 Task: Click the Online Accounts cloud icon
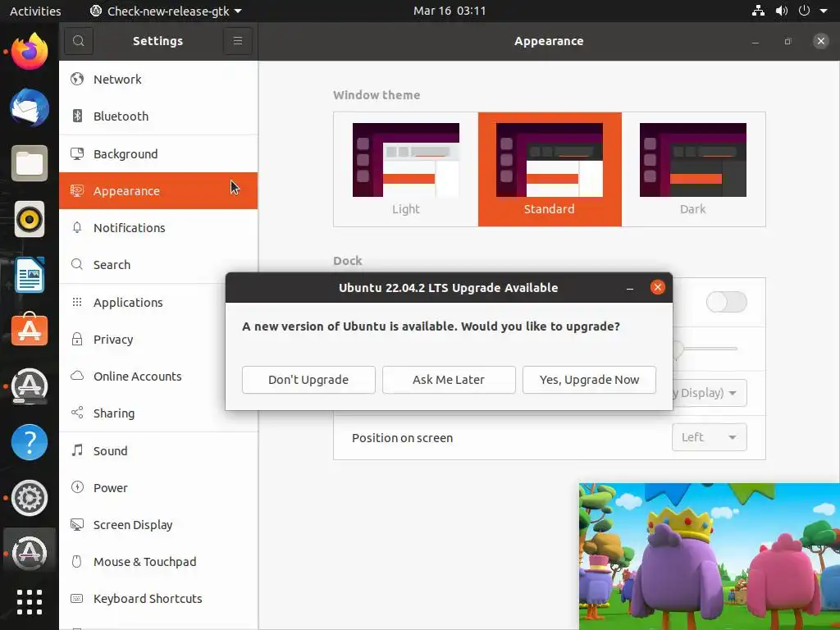click(77, 376)
